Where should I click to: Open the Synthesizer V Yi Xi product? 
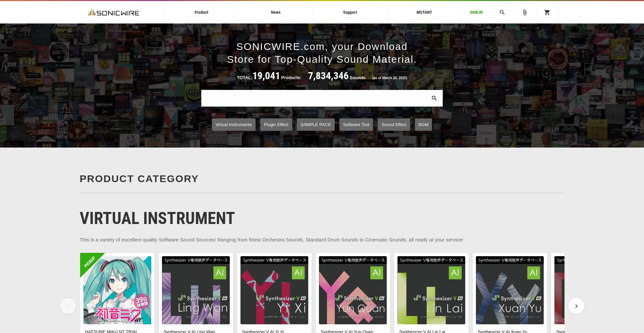pyautogui.click(x=274, y=290)
